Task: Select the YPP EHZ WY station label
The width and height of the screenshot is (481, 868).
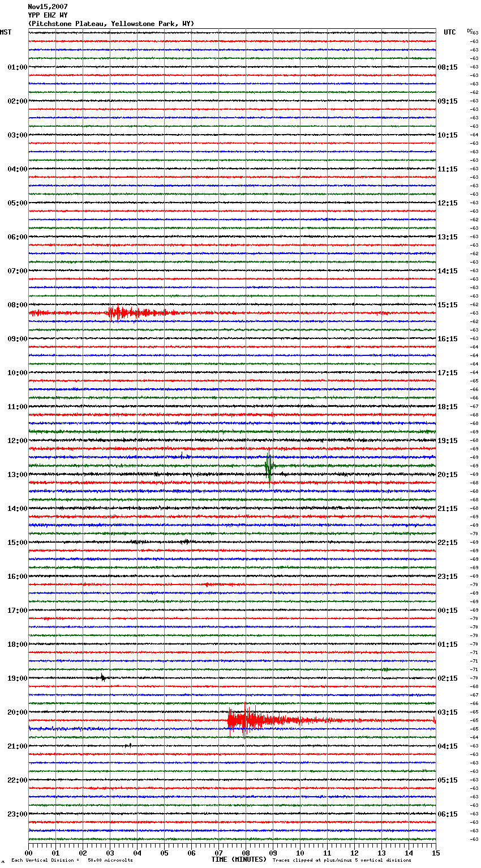Action: pyautogui.click(x=48, y=15)
